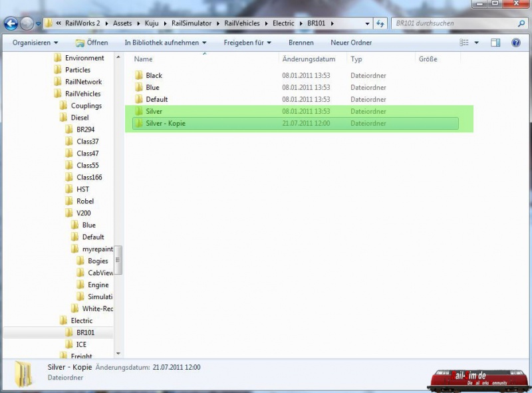Select the BR101 folder in the tree
This screenshot has height=393, width=532.
coord(80,332)
